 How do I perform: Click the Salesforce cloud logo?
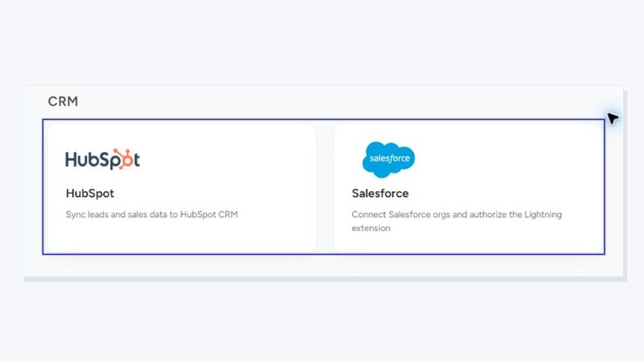(388, 159)
